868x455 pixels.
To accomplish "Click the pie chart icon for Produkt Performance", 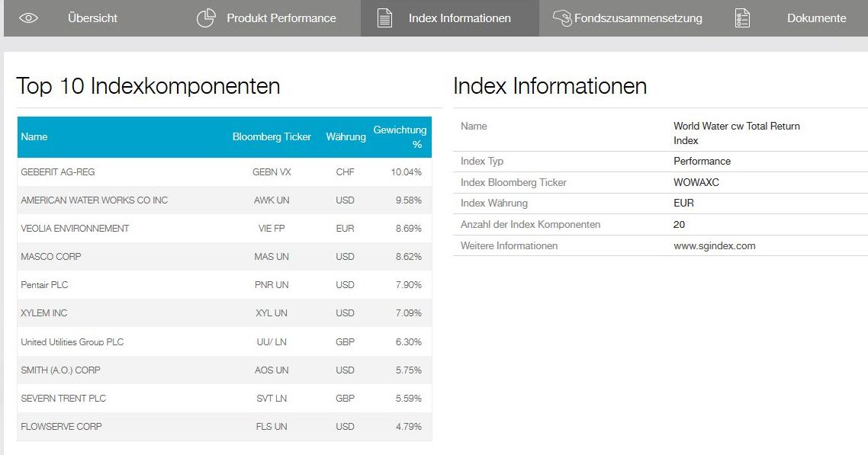I will click(x=206, y=18).
